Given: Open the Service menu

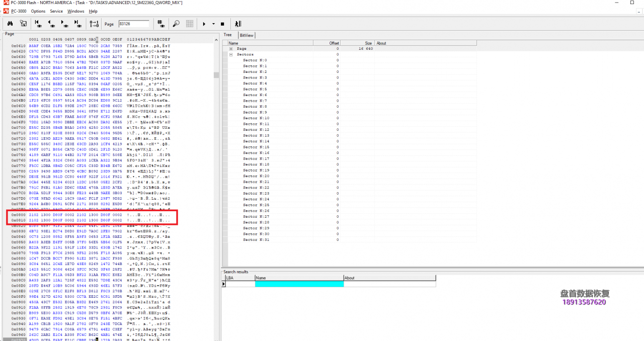Looking at the screenshot, I should pos(56,11).
